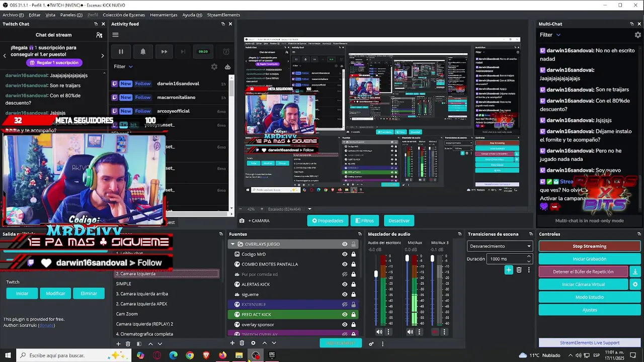Skip alert with the Activity feed fast-forward icon
Screen dimensions: 644x362
[x=164, y=51]
